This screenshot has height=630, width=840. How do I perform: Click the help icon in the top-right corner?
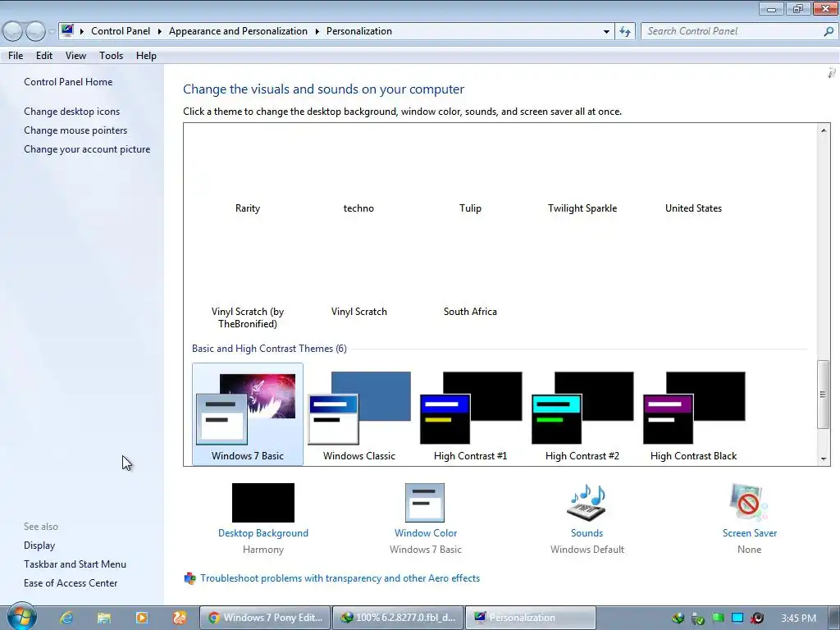tap(832, 72)
